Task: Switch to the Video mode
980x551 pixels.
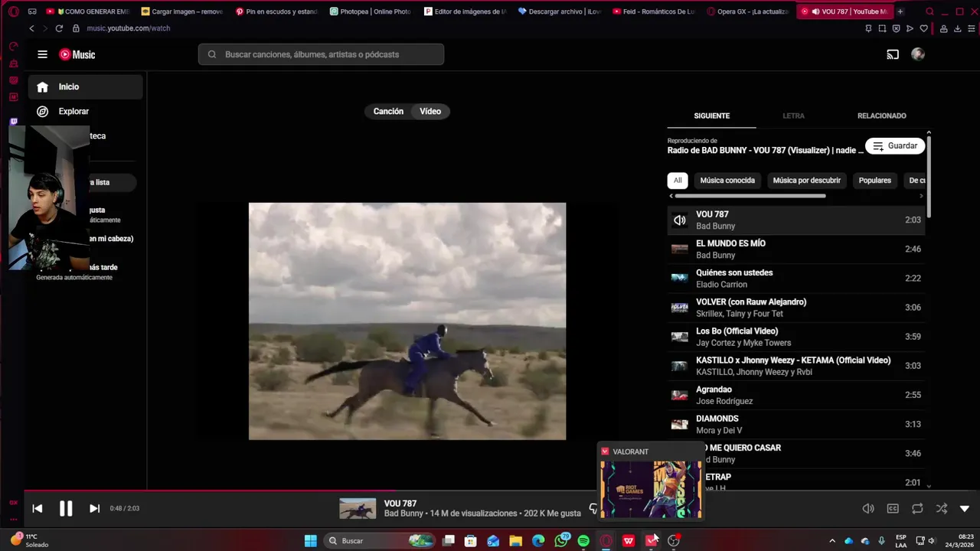Action: (430, 111)
